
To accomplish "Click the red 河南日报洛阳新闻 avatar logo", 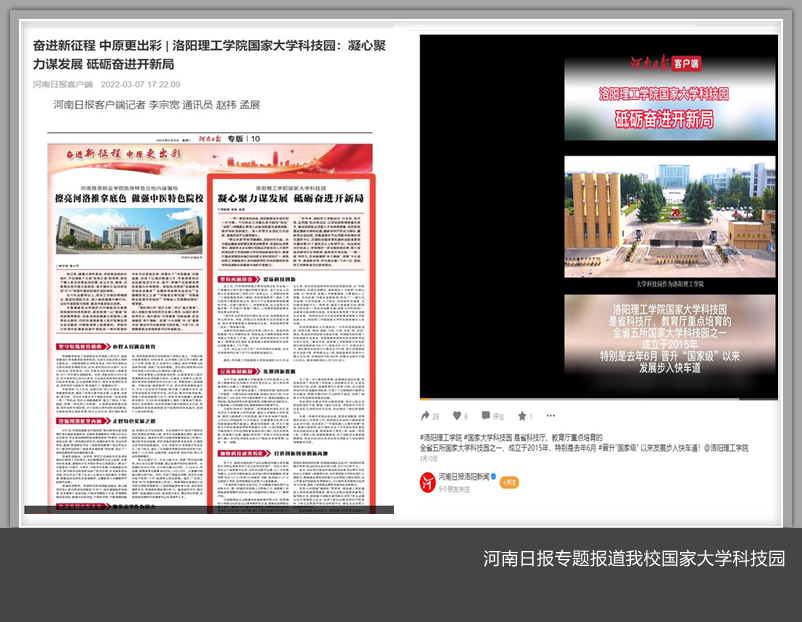I will (427, 482).
